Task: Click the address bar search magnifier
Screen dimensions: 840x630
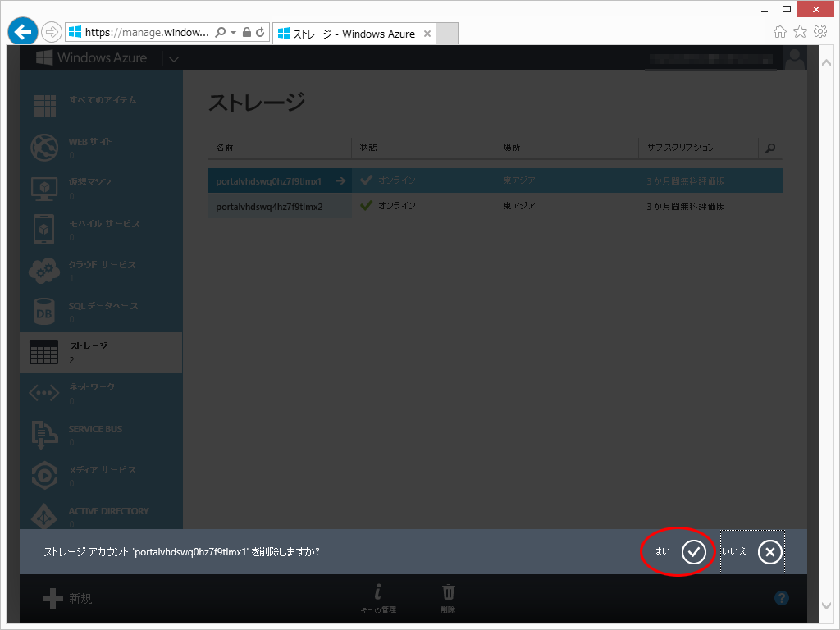Action: [x=220, y=32]
